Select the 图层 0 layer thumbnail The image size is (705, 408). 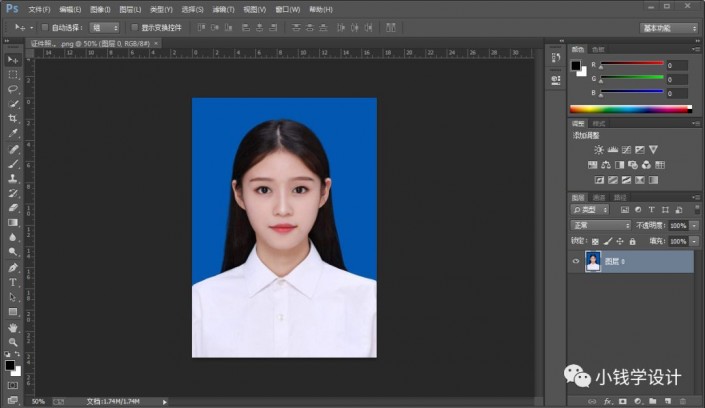coord(594,261)
